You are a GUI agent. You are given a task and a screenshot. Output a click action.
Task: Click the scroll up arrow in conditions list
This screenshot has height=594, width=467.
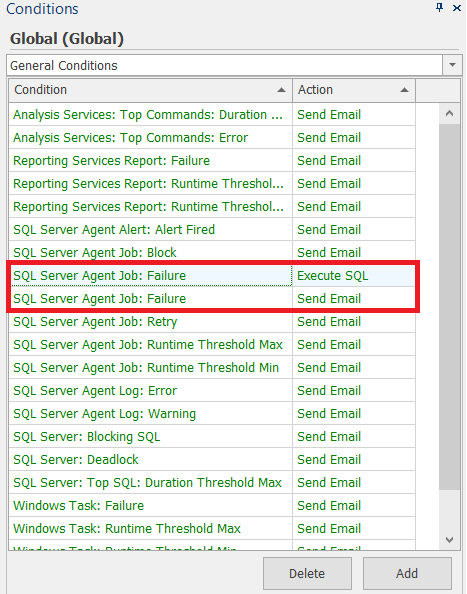click(450, 113)
